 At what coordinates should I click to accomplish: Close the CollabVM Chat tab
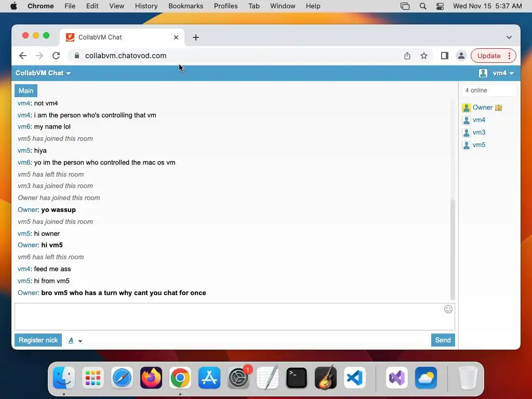click(x=176, y=37)
